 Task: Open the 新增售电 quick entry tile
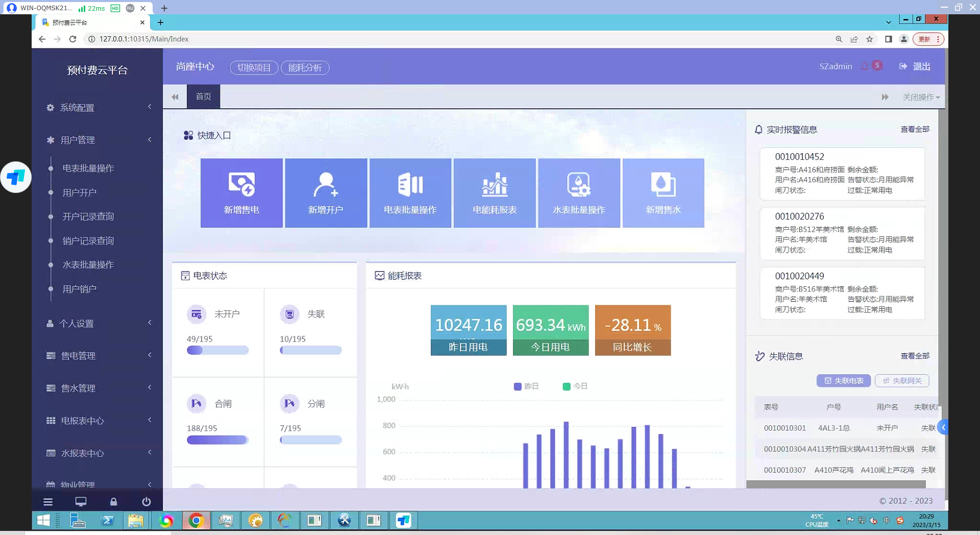[241, 193]
